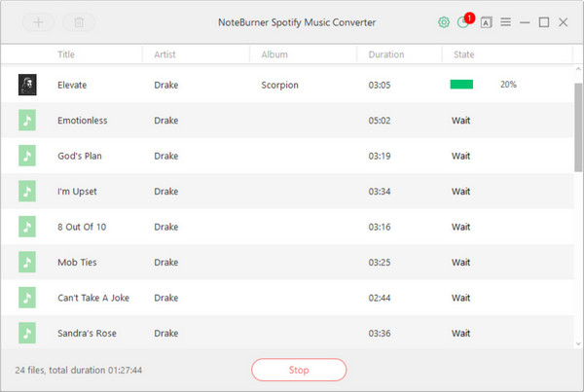Select the Elevate song title
This screenshot has width=584, height=392.
coord(72,85)
